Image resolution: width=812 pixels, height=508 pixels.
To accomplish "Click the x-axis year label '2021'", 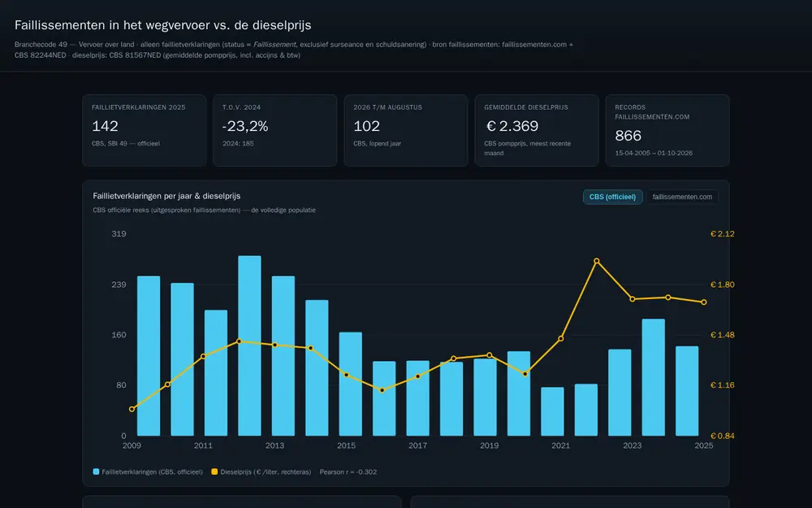I will click(561, 445).
